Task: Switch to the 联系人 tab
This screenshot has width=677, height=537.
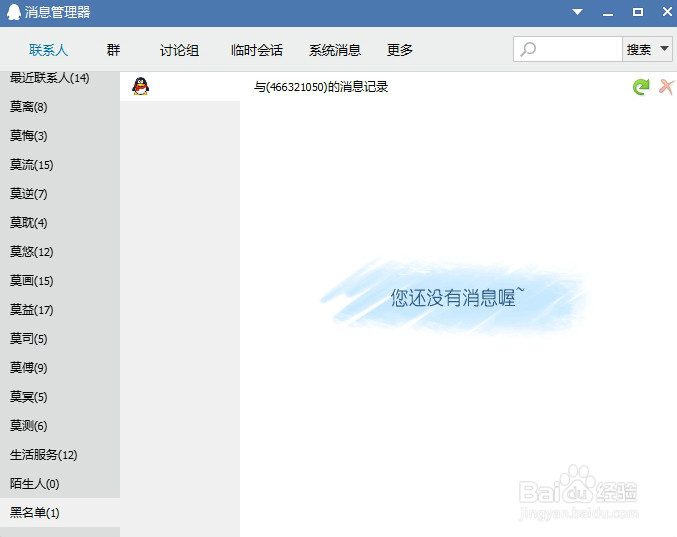Action: pyautogui.click(x=48, y=50)
